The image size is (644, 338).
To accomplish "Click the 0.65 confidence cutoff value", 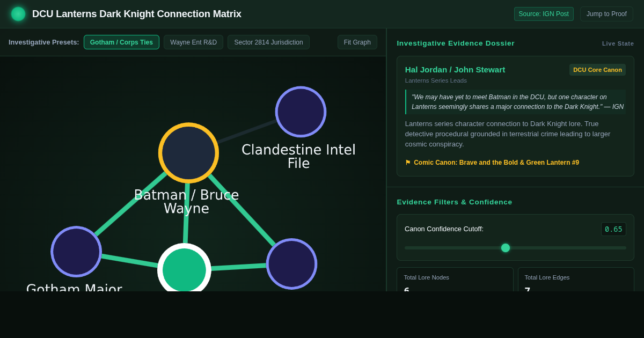I will 613,229.
